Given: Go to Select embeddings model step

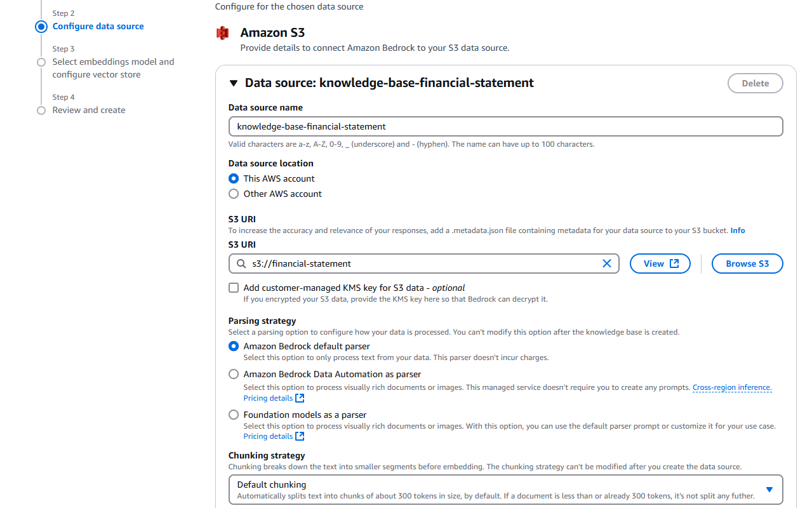Looking at the screenshot, I should pos(113,68).
